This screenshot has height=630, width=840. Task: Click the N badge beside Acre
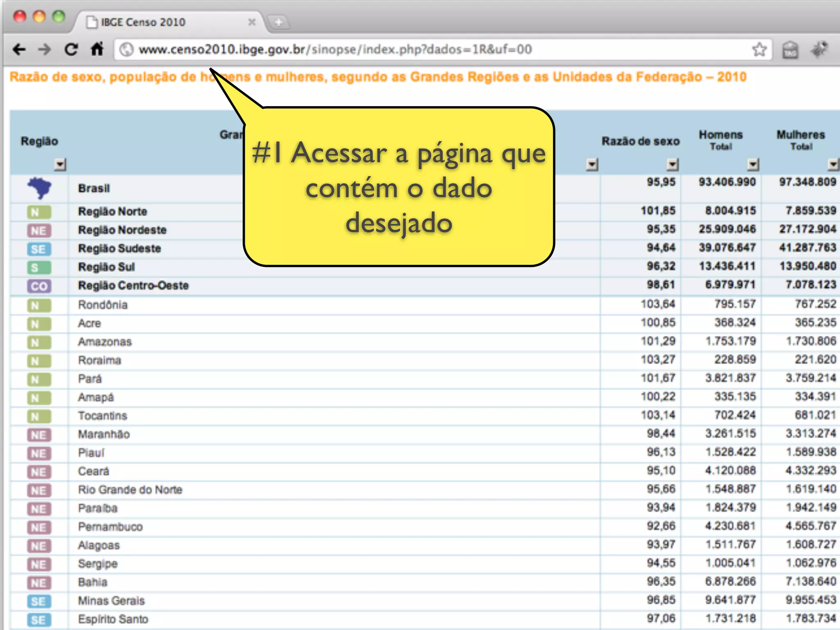click(x=39, y=324)
